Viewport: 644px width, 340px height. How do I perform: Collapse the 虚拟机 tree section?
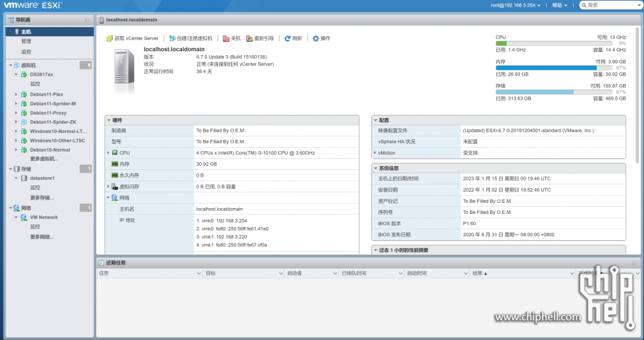(x=11, y=65)
